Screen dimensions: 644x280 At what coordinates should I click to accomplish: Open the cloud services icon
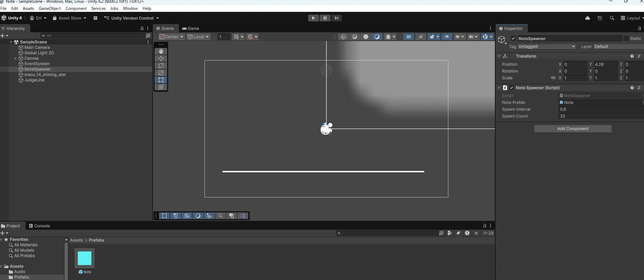[x=588, y=18]
